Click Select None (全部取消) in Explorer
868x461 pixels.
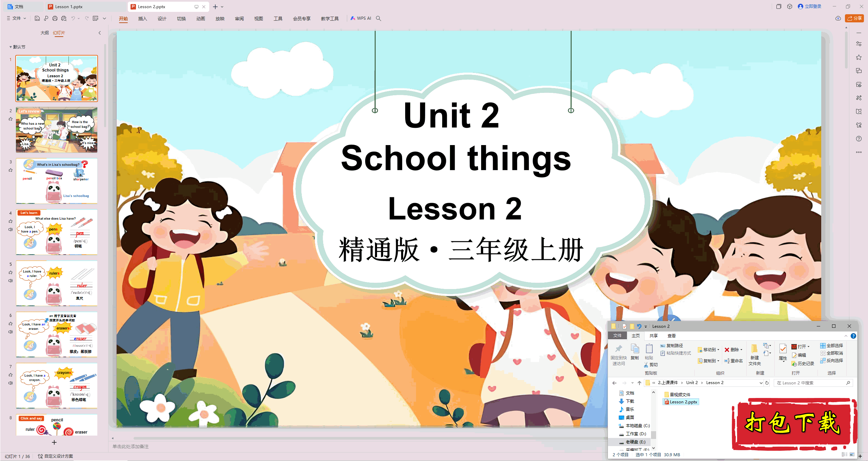pos(831,353)
